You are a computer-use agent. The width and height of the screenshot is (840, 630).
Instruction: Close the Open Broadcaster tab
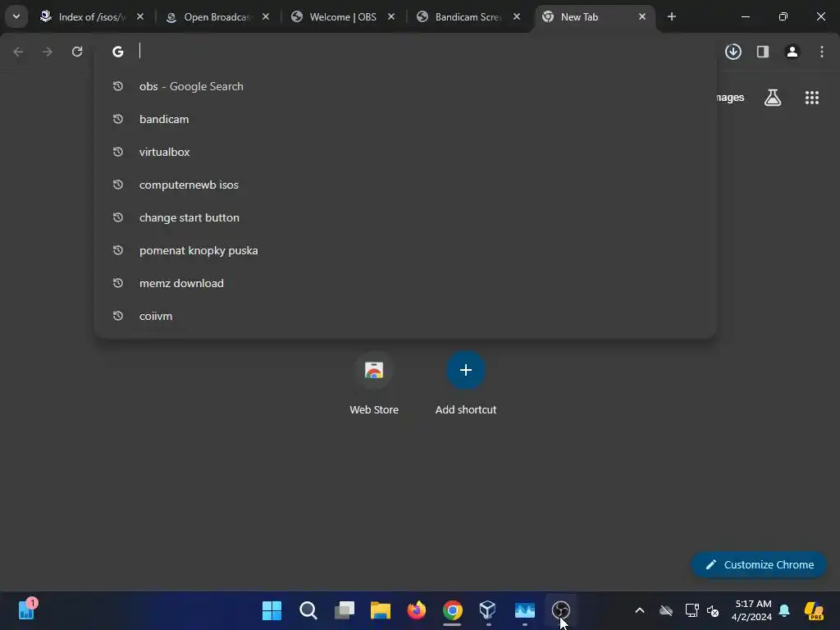tap(266, 16)
